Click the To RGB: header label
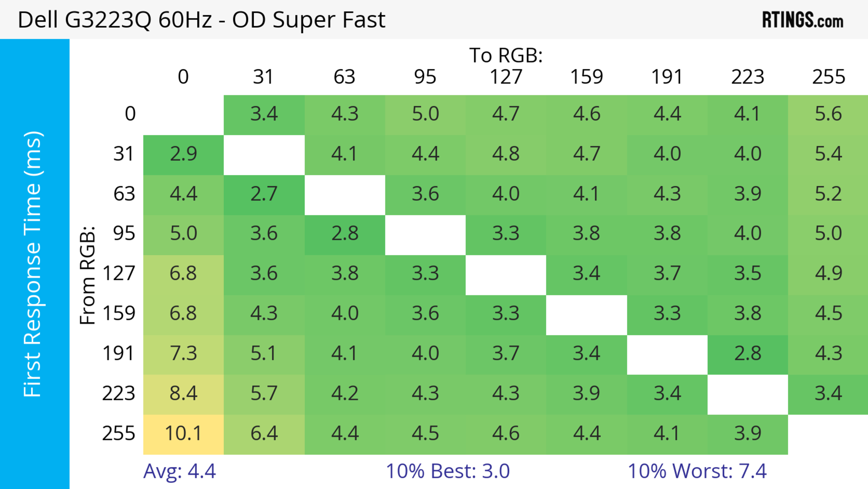868x489 pixels. [506, 55]
